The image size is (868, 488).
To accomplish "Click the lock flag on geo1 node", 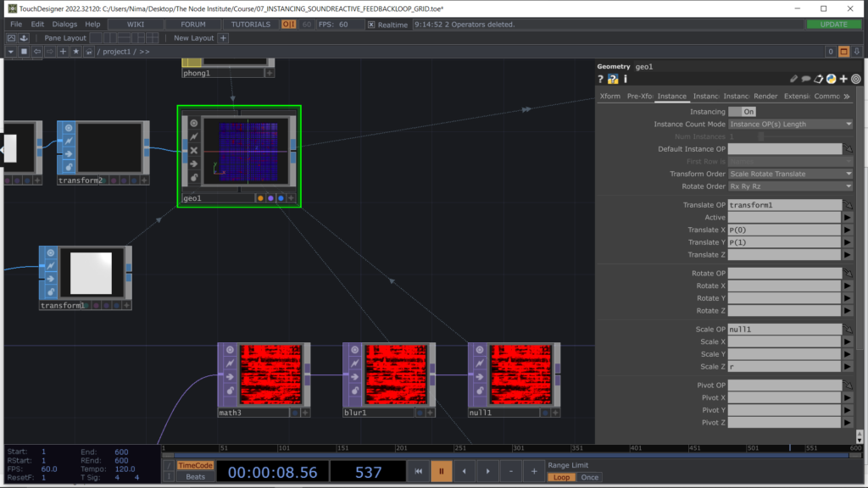I will tap(194, 177).
